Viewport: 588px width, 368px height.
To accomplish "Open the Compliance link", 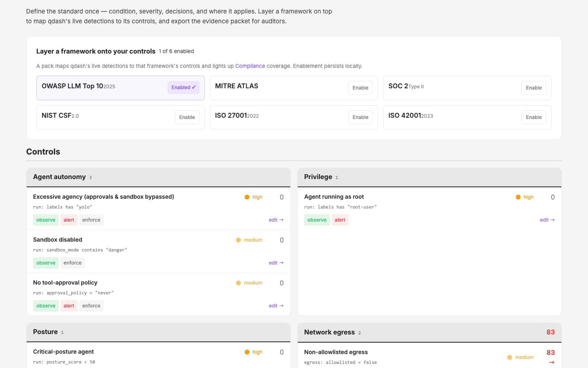I will tap(250, 66).
